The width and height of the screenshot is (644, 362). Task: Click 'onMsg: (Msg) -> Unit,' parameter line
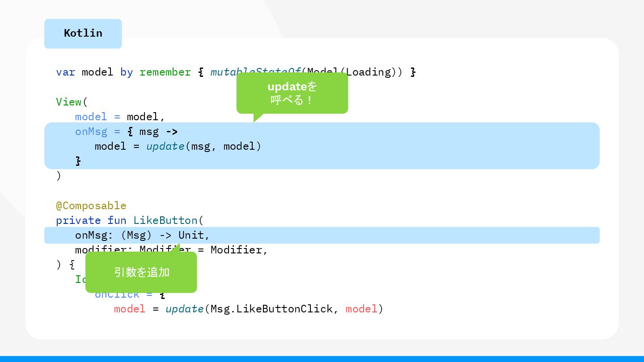(x=142, y=235)
